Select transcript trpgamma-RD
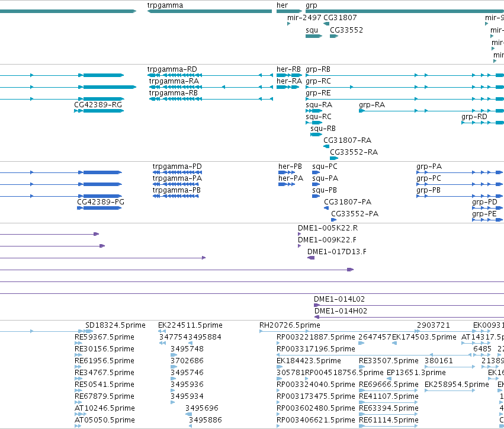The width and height of the screenshot is (504, 429). point(172,69)
